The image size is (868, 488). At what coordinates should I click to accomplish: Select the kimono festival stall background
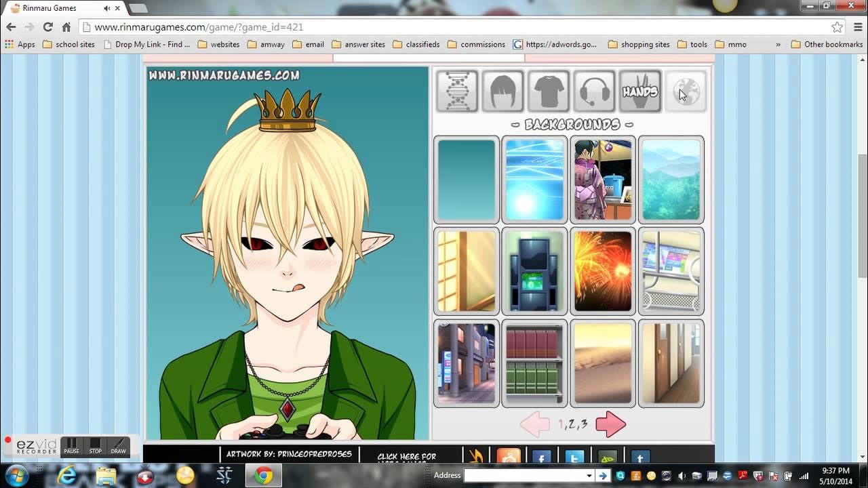pos(603,180)
